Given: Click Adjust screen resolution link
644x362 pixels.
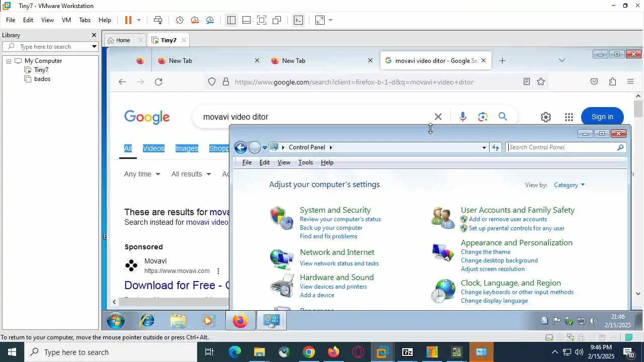Looking at the screenshot, I should [x=493, y=269].
